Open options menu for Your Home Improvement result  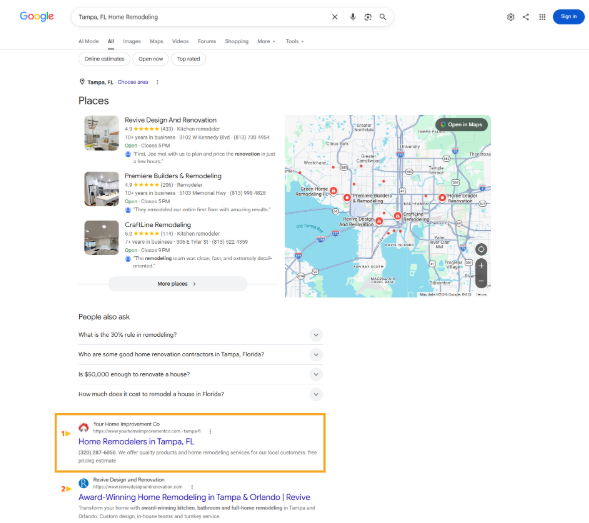tap(210, 431)
